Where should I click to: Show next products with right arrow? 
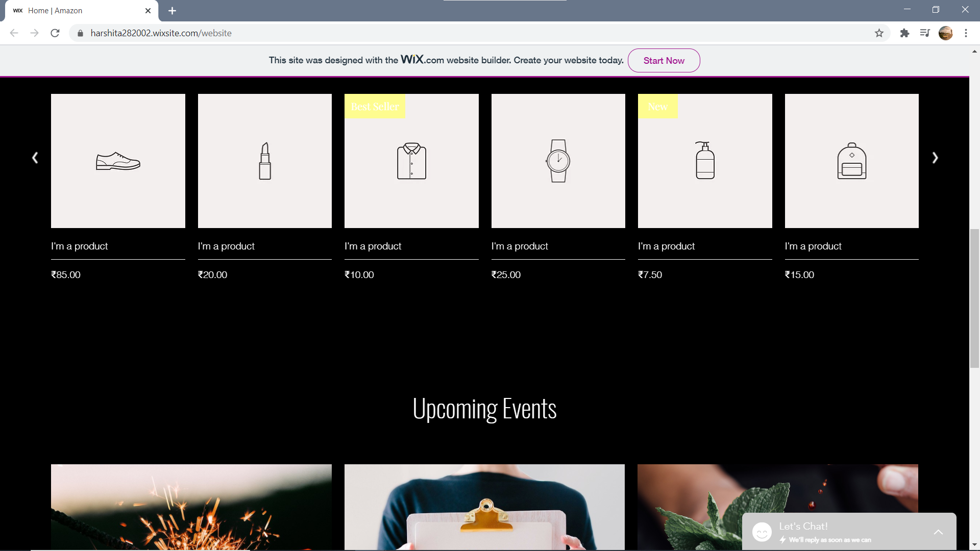935,158
